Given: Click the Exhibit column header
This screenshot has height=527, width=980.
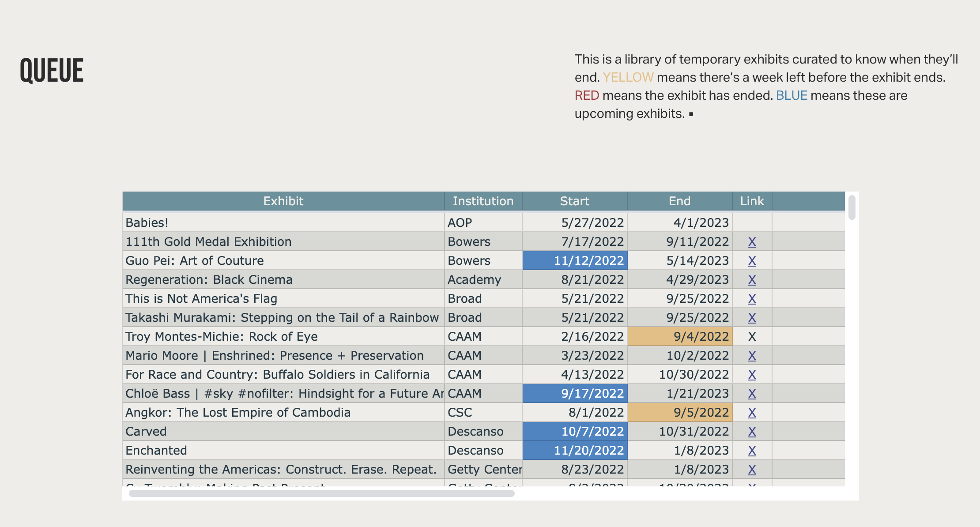Looking at the screenshot, I should click(283, 201).
